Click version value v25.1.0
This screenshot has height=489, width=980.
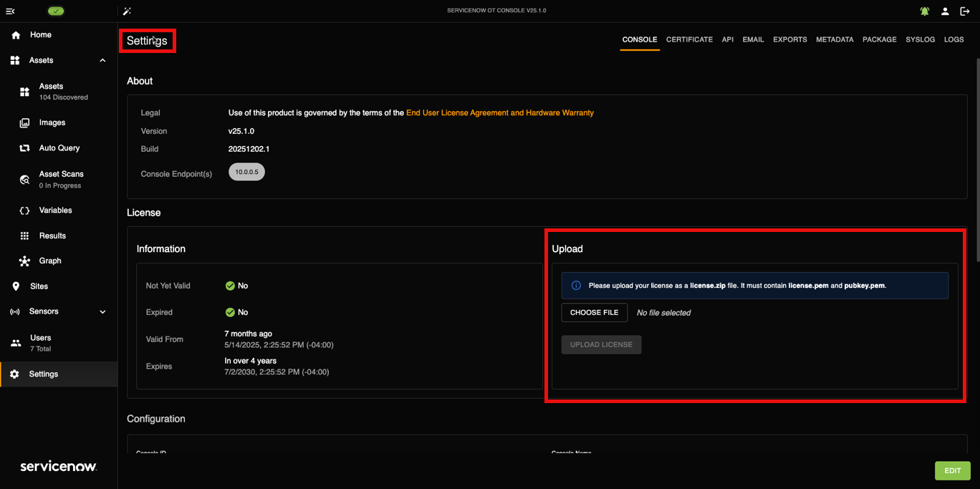[x=241, y=132]
